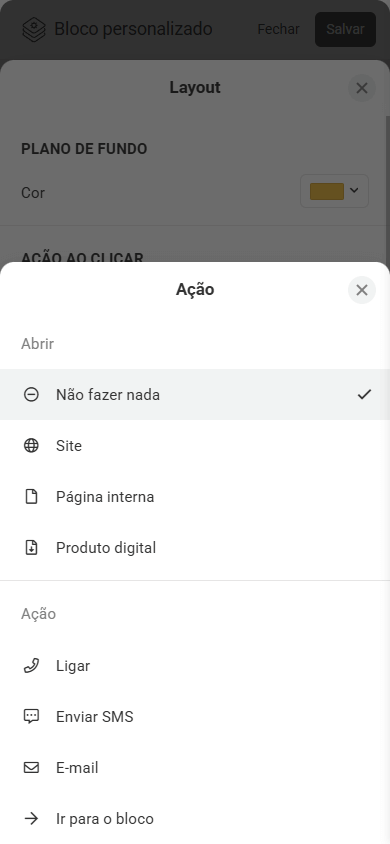This screenshot has height=844, width=390.
Task: Click the arrow icon for Ir para o bloco
Action: coord(31,819)
